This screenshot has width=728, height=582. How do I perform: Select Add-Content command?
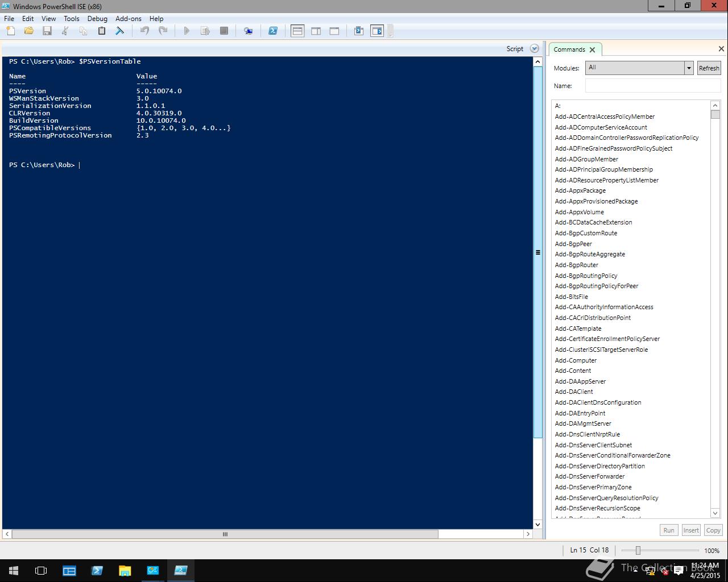[x=573, y=371]
